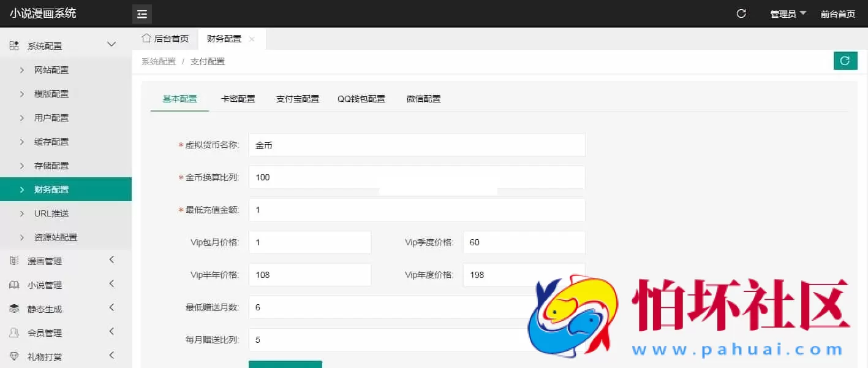Expand the 会员管理 menu section
The height and width of the screenshot is (368, 868).
pos(111,332)
